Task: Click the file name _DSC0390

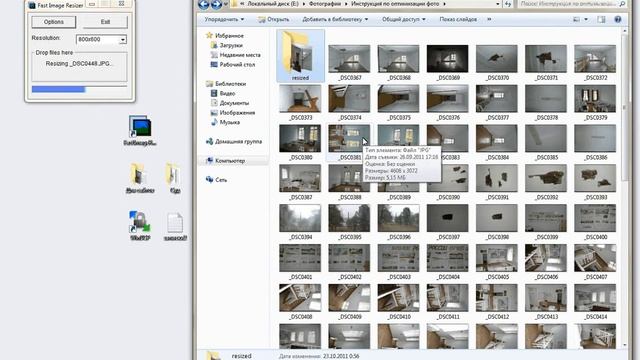Action: point(448,198)
